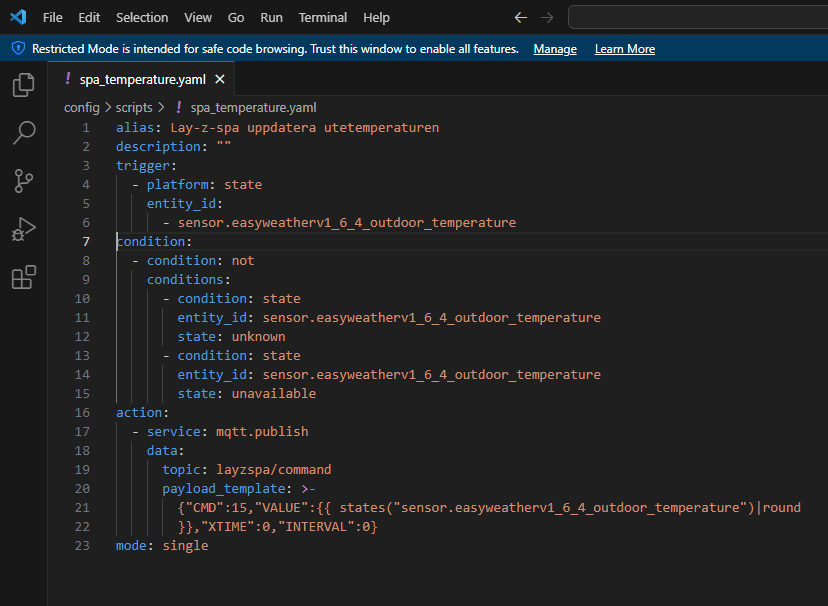Click the command center search box
Viewport: 828px width, 606px height.
click(x=698, y=17)
